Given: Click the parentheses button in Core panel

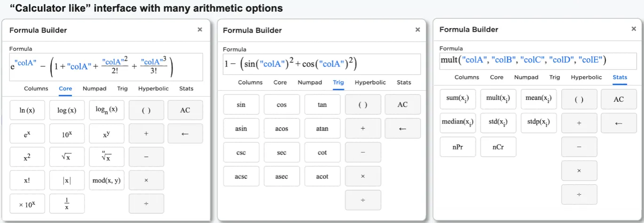Looking at the screenshot, I should tap(146, 110).
